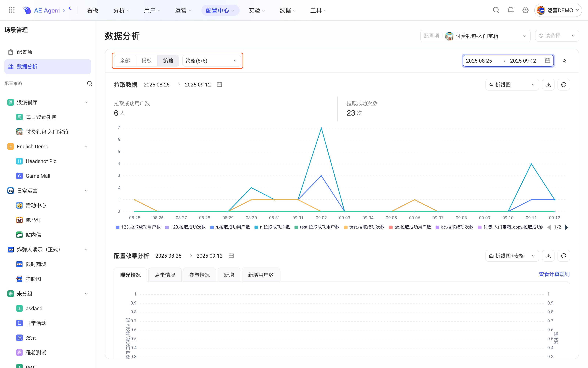The width and height of the screenshot is (588, 368).
Task: Toggle 123.拉取成功用户数 legend series
Action: coord(138,227)
